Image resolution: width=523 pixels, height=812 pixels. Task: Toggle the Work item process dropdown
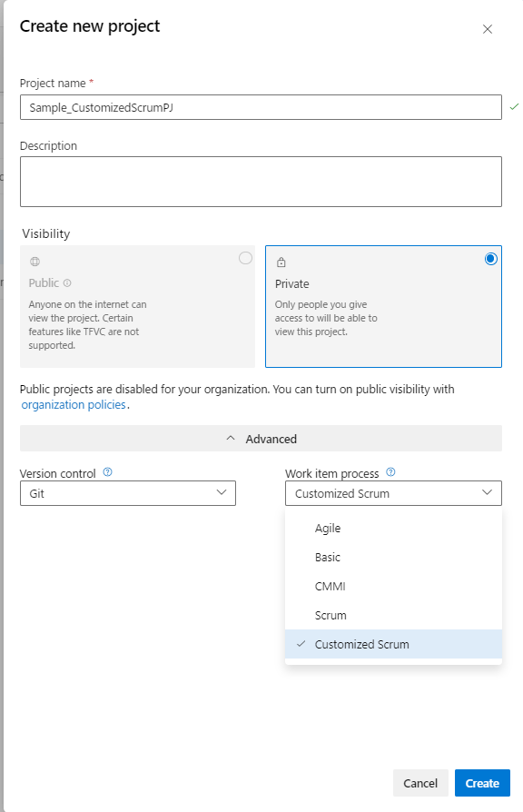[x=393, y=493]
